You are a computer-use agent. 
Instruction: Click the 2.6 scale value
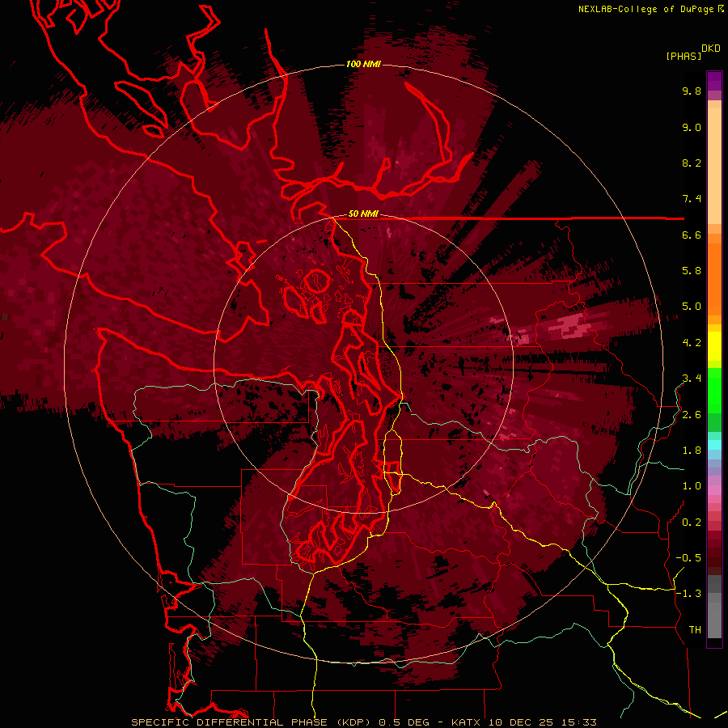tap(692, 415)
